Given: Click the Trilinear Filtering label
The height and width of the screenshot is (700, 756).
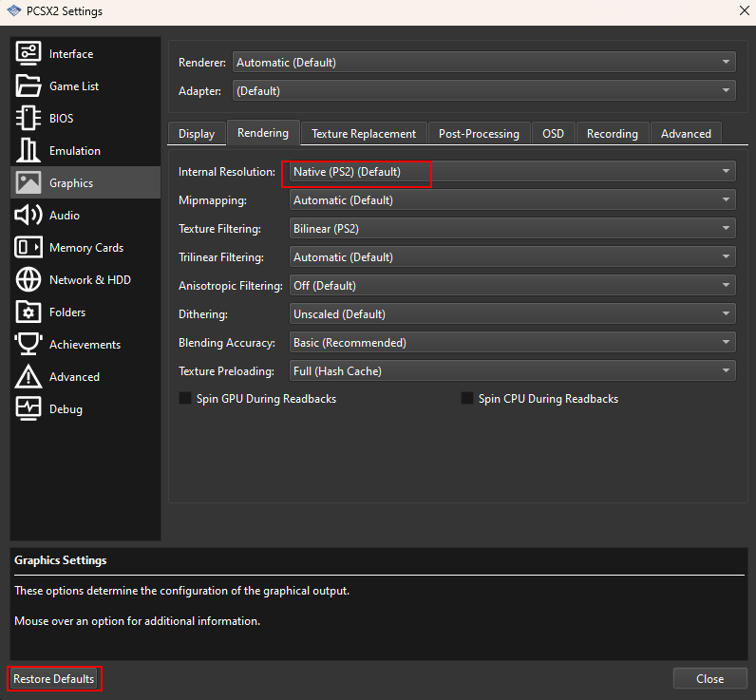Looking at the screenshot, I should coord(221,257).
